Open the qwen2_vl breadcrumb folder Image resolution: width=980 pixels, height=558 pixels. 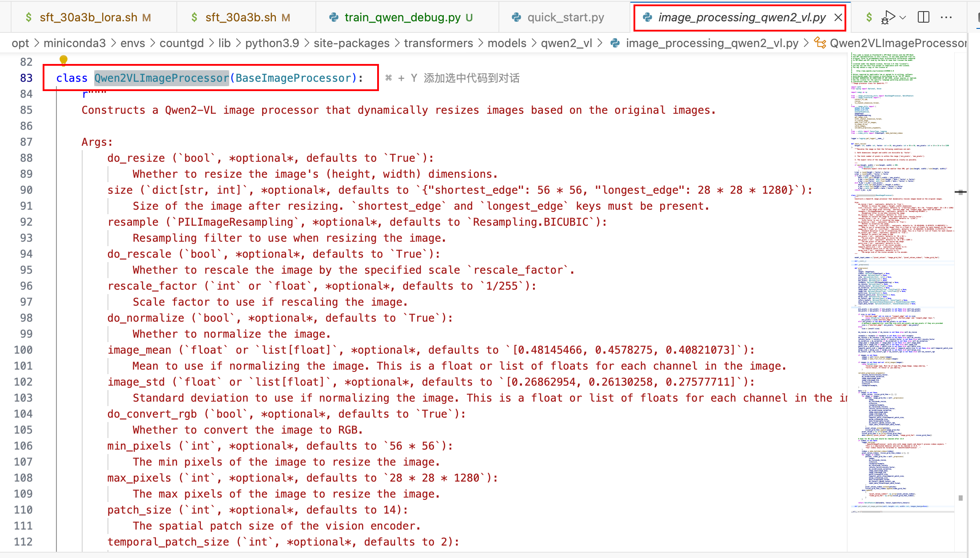(x=566, y=43)
